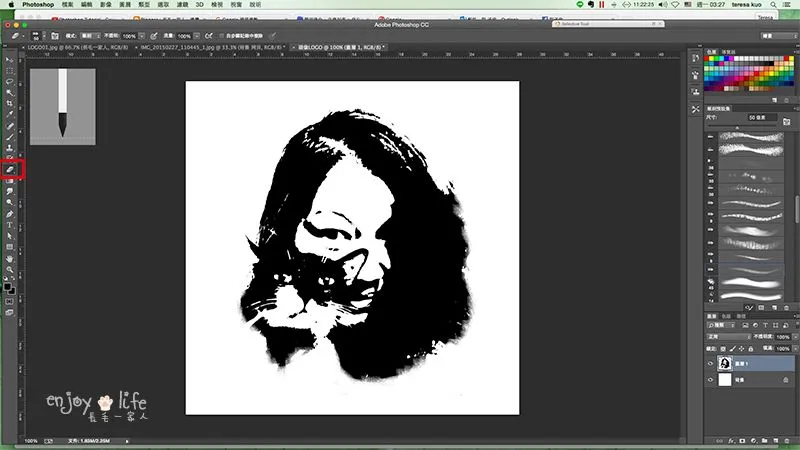
Task: Open the 檔案 menu
Action: [x=67, y=5]
